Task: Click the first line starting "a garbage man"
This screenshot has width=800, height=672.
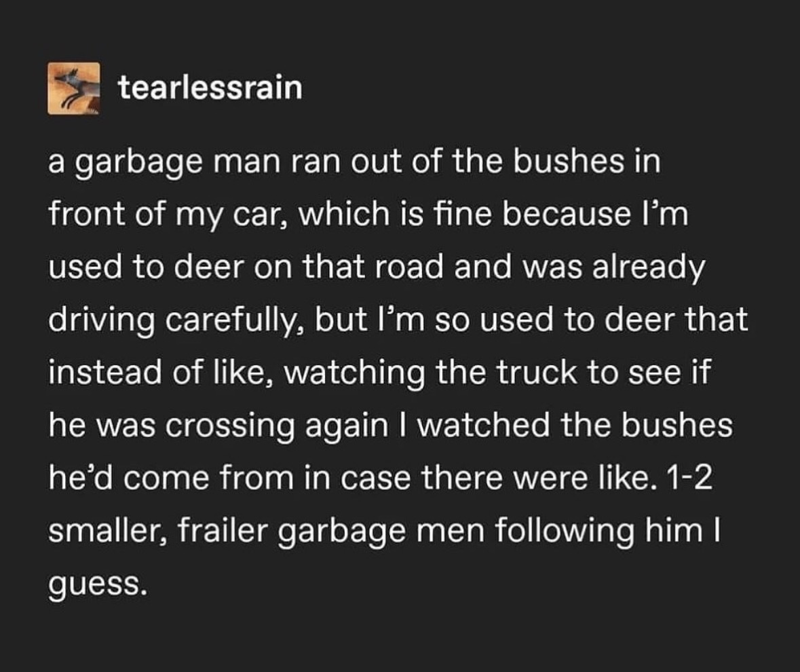Action: [354, 164]
